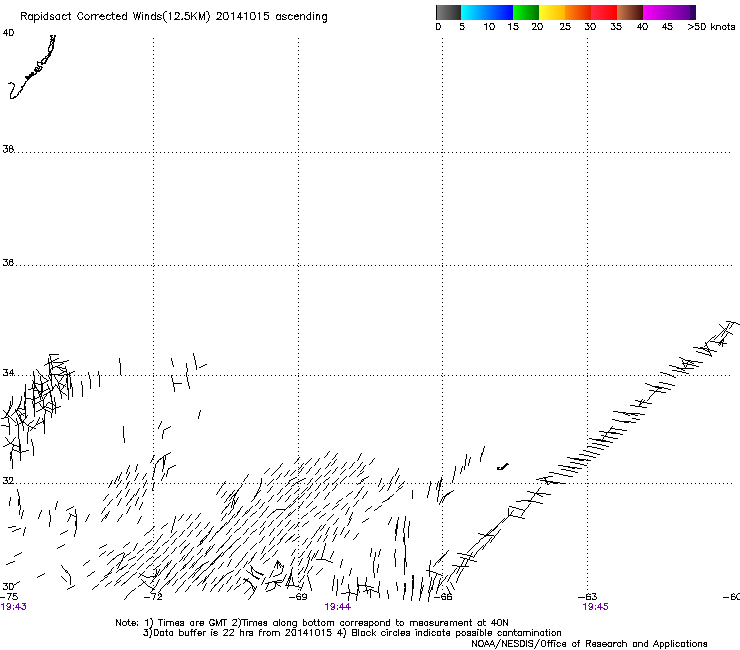
Task: Click the 'Times are GMT' note line
Action: [x=312, y=623]
